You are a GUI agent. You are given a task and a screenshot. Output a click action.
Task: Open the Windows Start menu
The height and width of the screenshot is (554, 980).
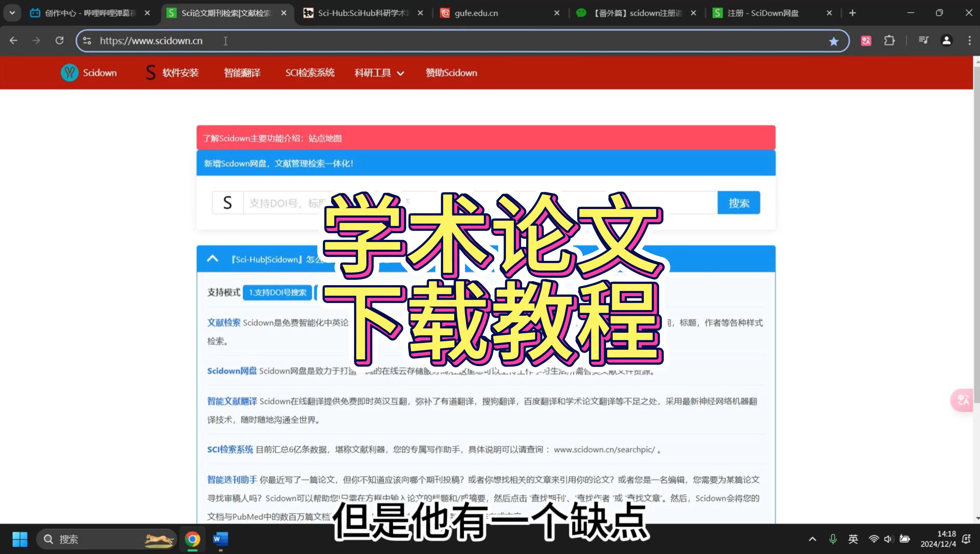(x=20, y=539)
